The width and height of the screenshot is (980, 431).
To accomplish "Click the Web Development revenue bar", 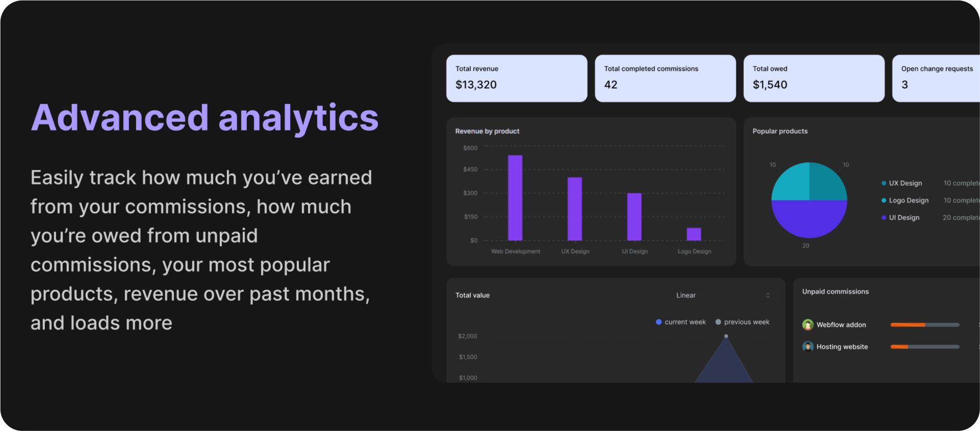I will coord(515,198).
